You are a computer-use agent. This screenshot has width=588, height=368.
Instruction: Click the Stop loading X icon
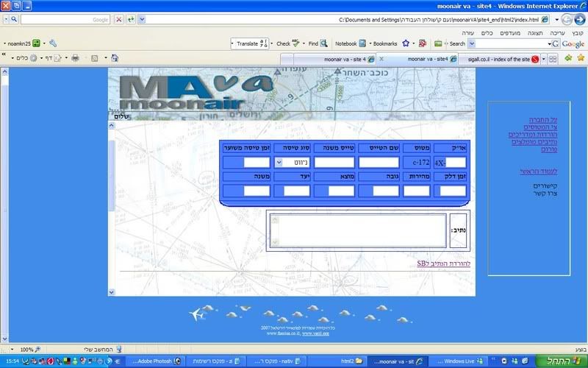[x=119, y=19]
